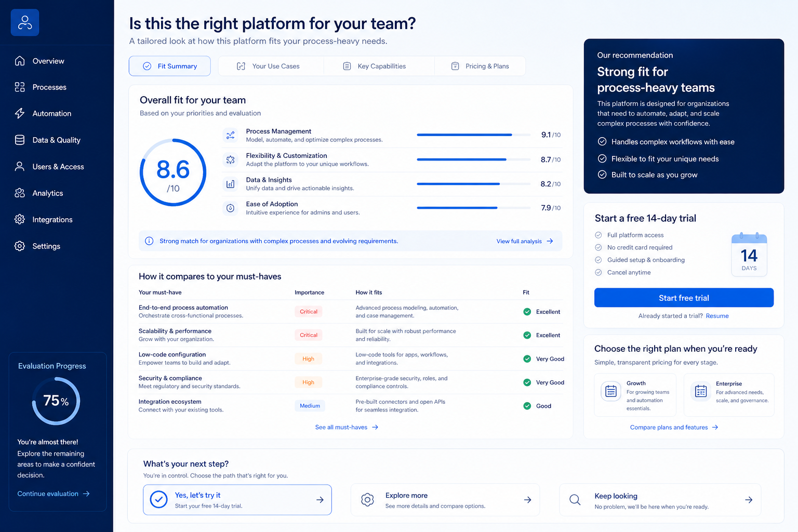Click the arrow next to View full analysis
The image size is (798, 532).
pos(550,241)
